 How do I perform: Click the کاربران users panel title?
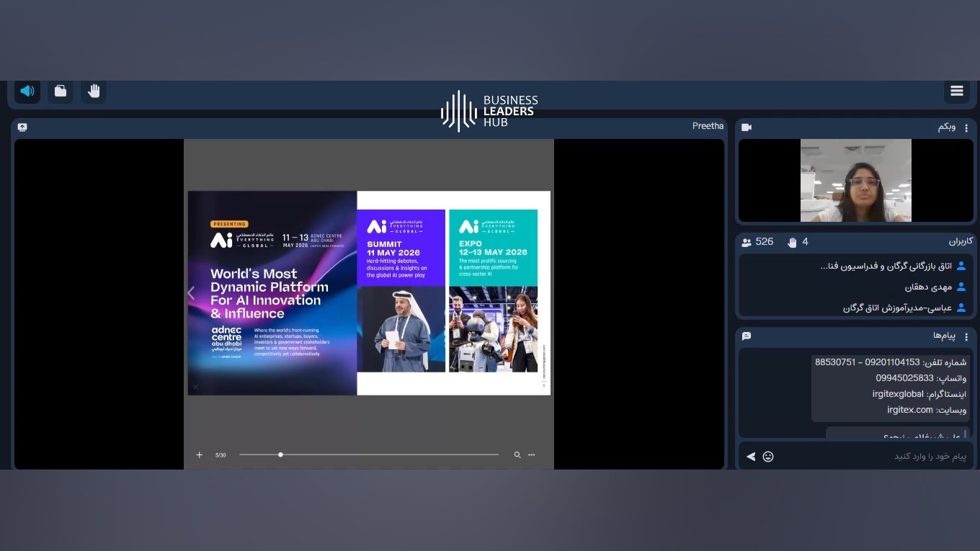click(961, 241)
